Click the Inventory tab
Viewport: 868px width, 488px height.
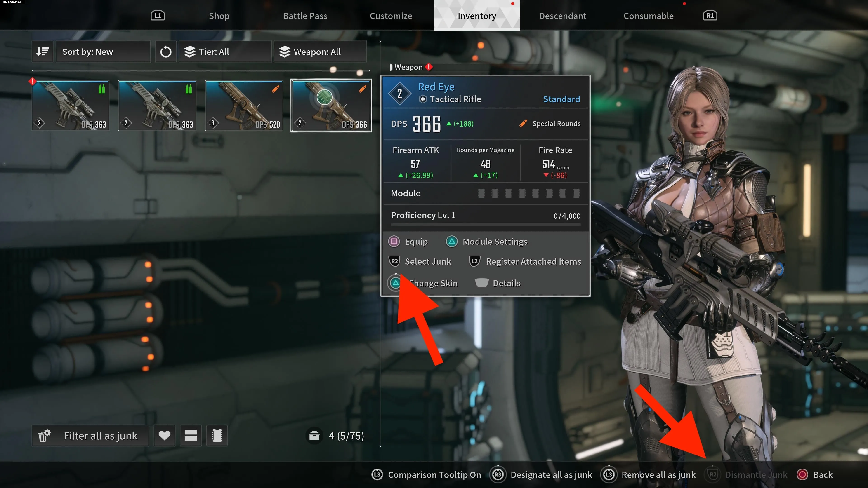pos(477,16)
